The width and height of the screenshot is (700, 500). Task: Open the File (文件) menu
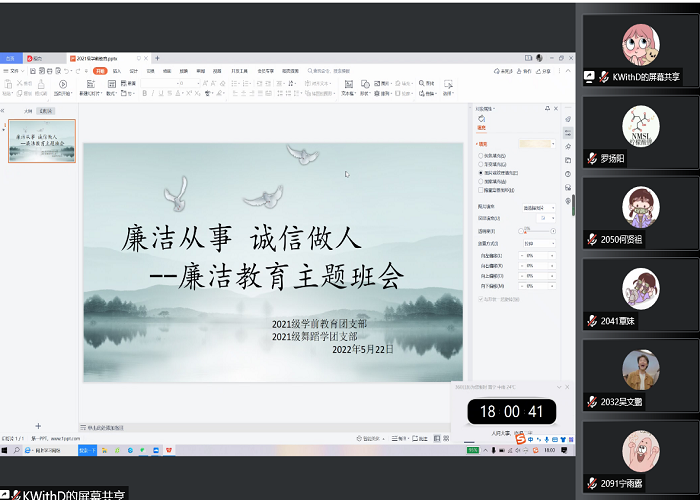pos(14,71)
